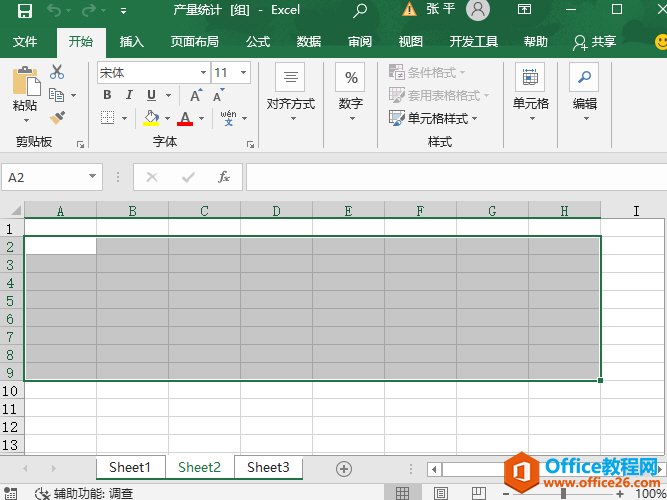Image resolution: width=667 pixels, height=500 pixels.
Task: Switch to the 审阅 tab
Action: coord(359,42)
